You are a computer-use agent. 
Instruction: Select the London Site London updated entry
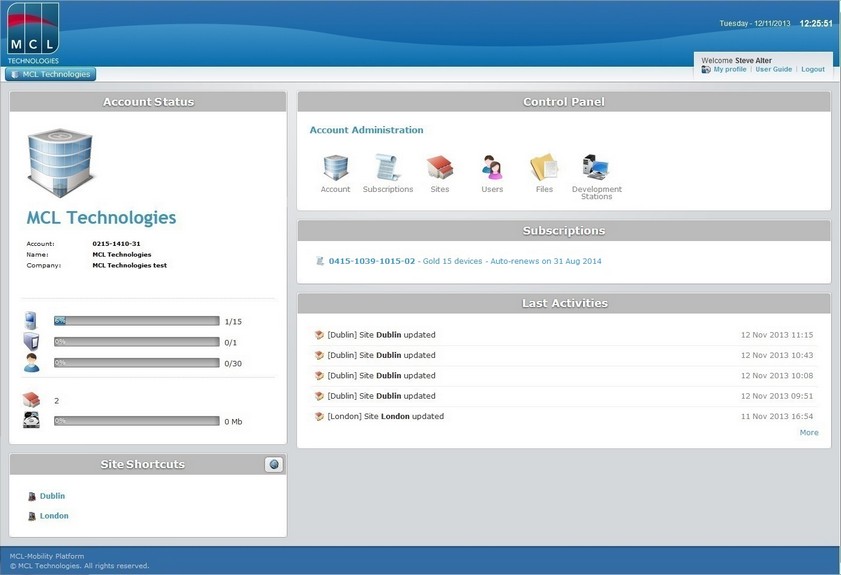[564, 416]
